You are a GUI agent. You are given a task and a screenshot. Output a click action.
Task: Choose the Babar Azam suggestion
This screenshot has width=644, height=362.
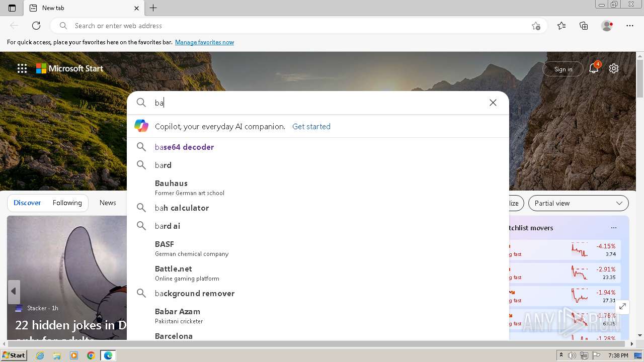[318, 316]
